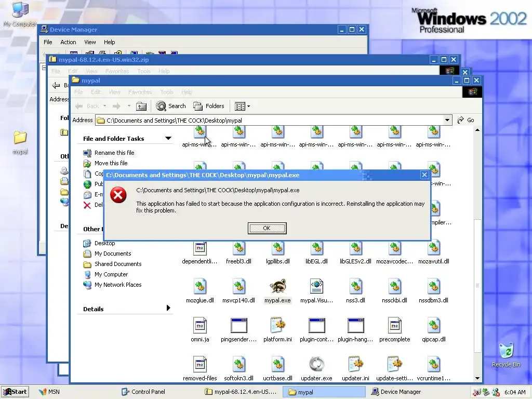Select the nssckbi.dll file icon

[x=395, y=286]
